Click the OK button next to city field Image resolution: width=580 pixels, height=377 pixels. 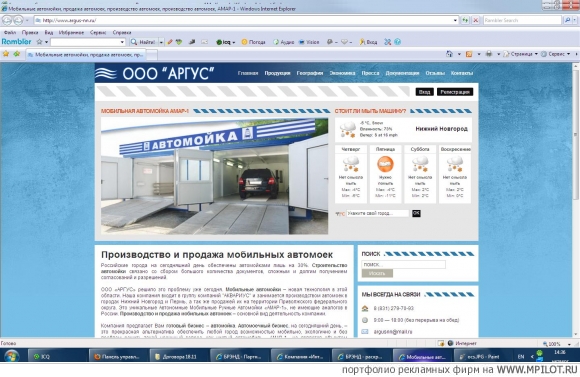(416, 213)
